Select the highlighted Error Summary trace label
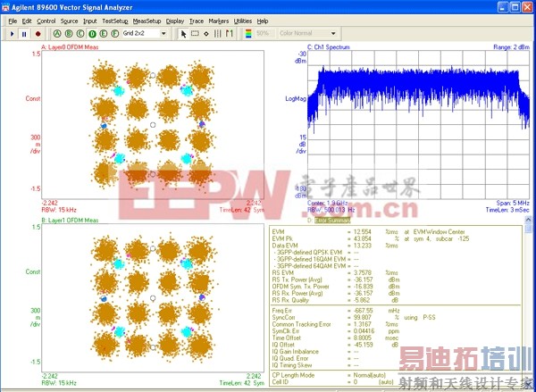 [332, 221]
